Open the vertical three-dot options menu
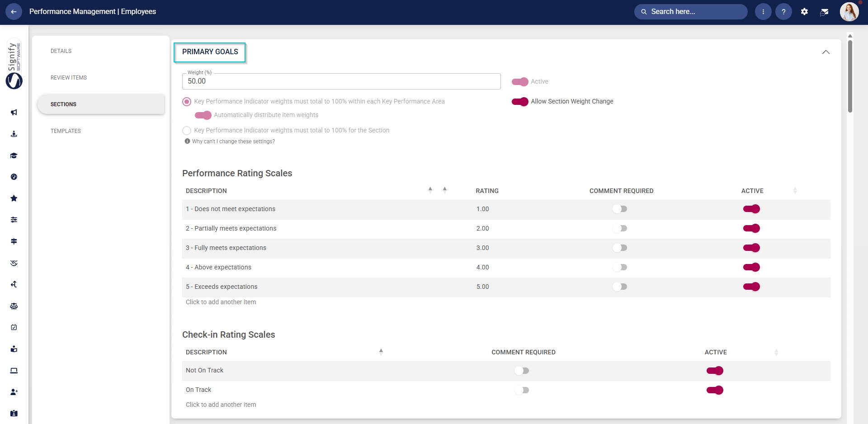868x424 pixels. tap(763, 12)
